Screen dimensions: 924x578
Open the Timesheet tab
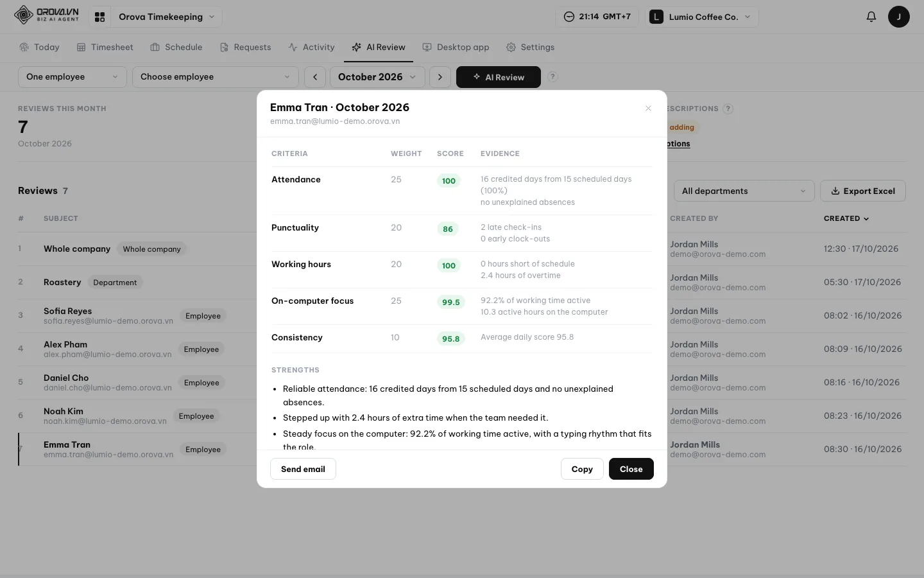[105, 47]
